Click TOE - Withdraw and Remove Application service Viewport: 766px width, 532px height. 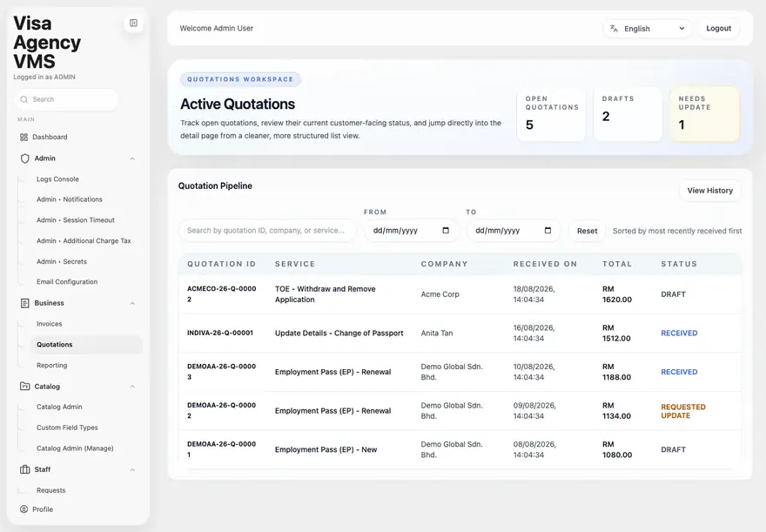(326, 294)
